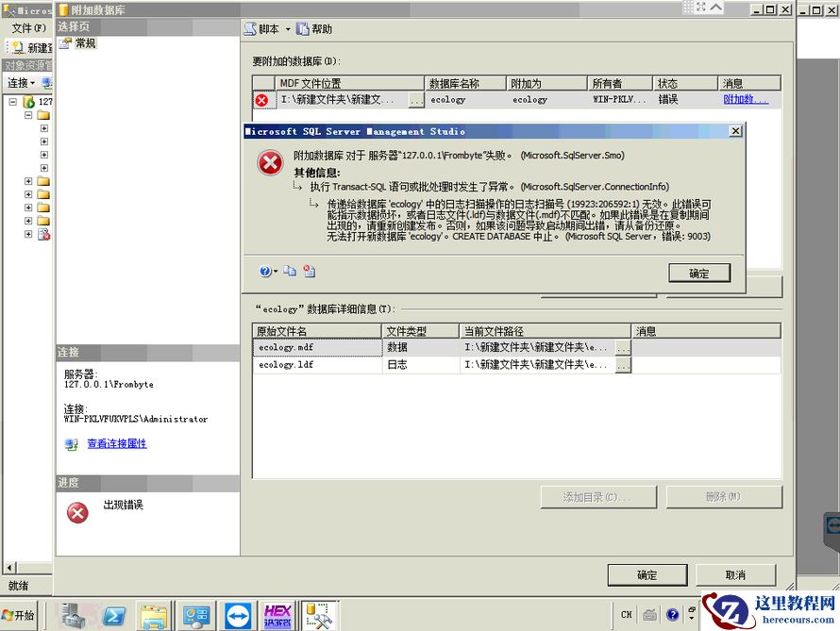This screenshot has height=631, width=840.
Task: Browse path button for ecology.mdf row
Action: [x=623, y=348]
